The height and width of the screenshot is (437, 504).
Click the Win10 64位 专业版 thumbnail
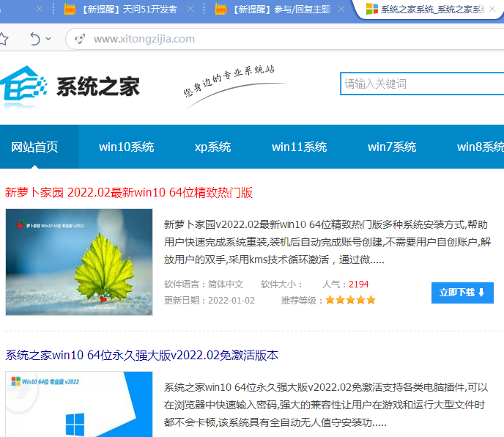[79, 404]
